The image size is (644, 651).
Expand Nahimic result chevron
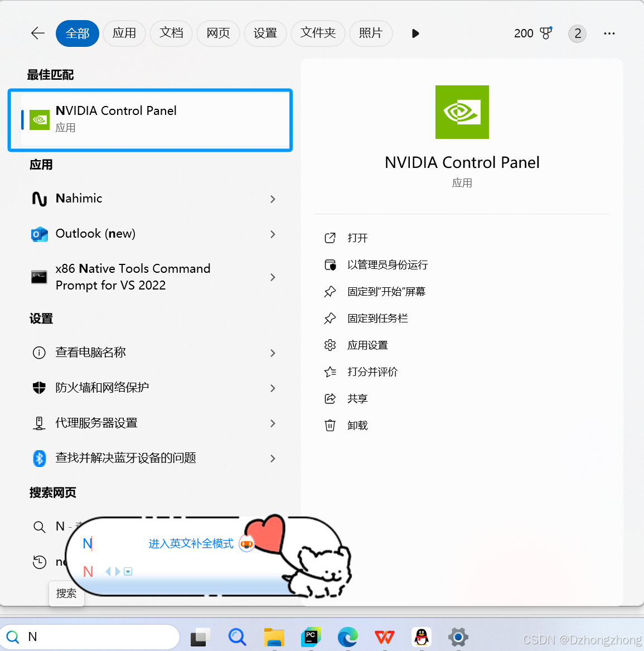tap(273, 199)
